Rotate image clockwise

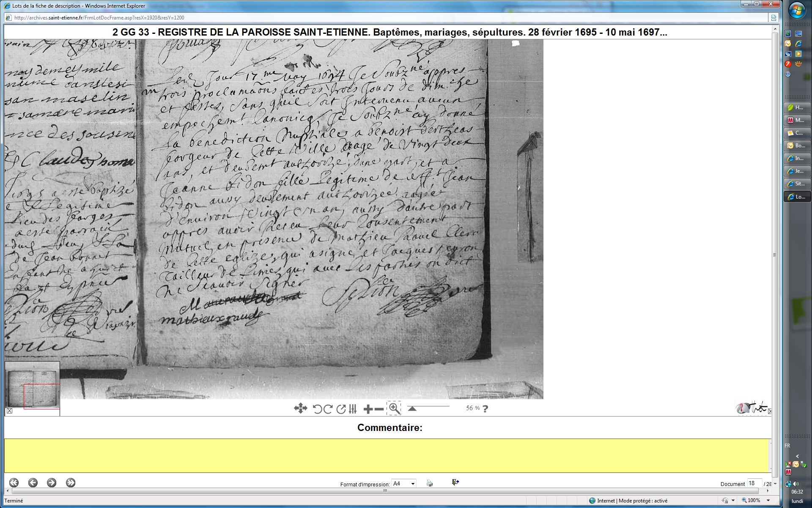point(328,409)
